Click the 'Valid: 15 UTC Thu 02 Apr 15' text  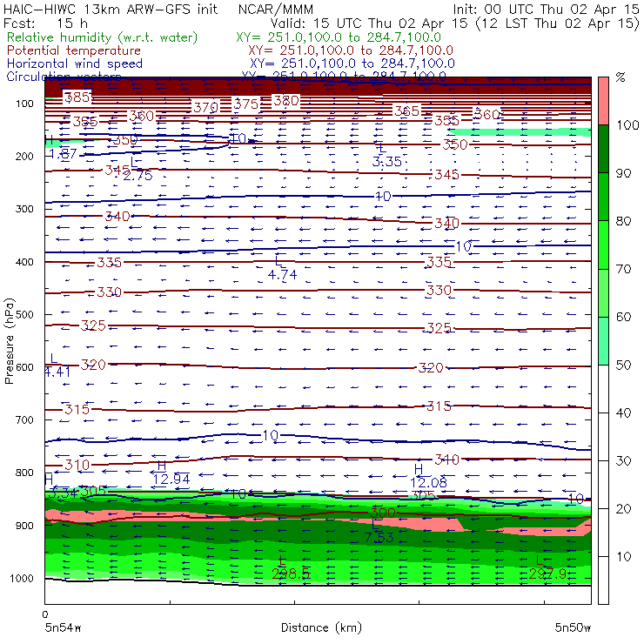tap(368, 23)
